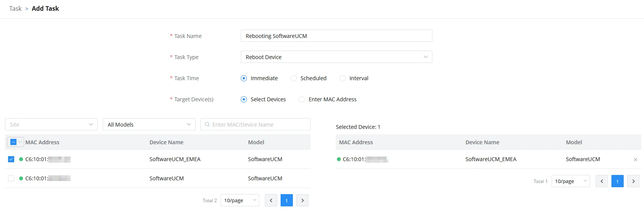Click the Task Name input field

(x=337, y=36)
